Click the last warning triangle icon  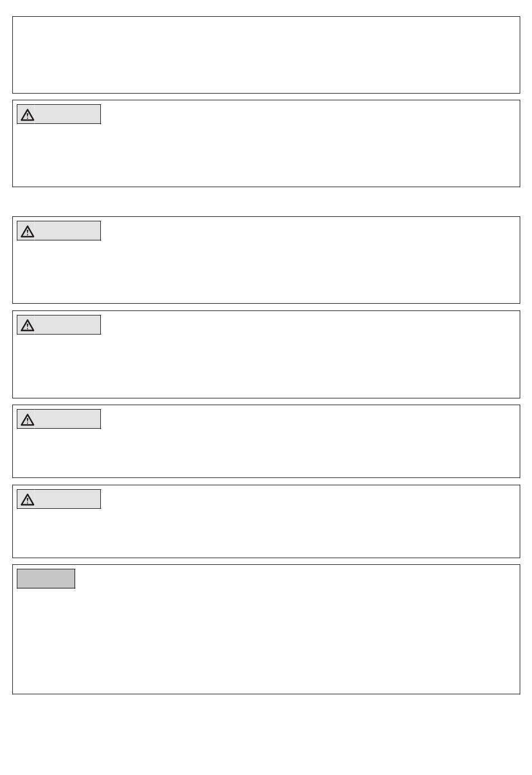[27, 500]
